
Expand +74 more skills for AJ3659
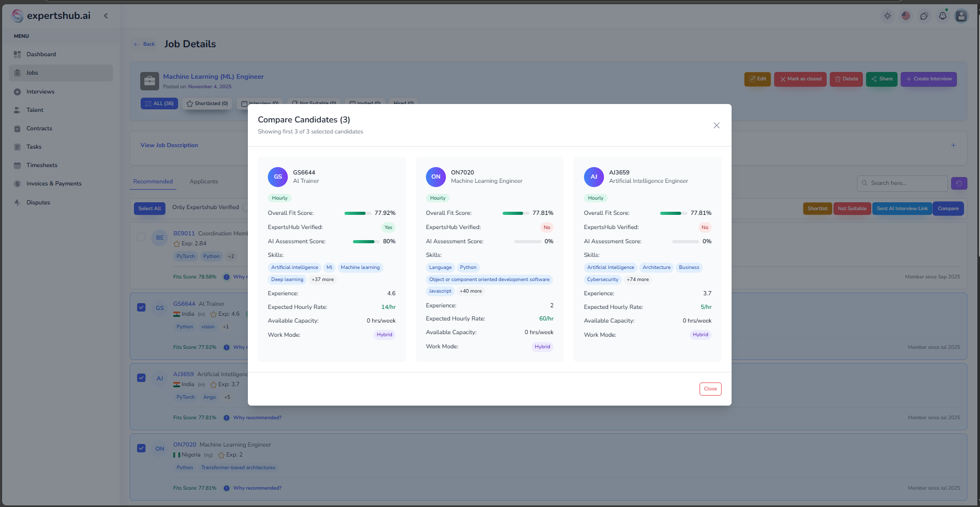click(x=638, y=280)
